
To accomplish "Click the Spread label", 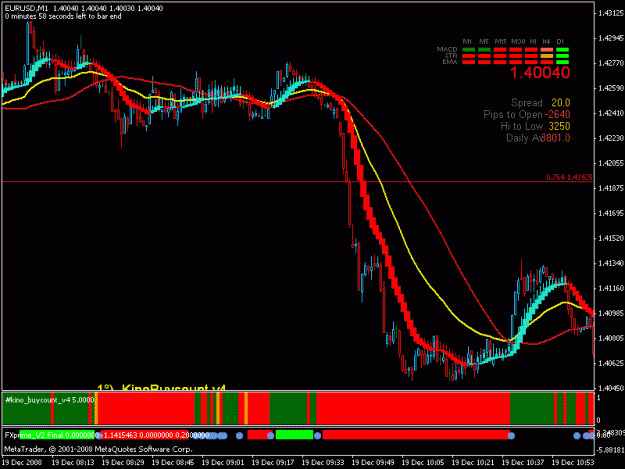I will pyautogui.click(x=527, y=103).
